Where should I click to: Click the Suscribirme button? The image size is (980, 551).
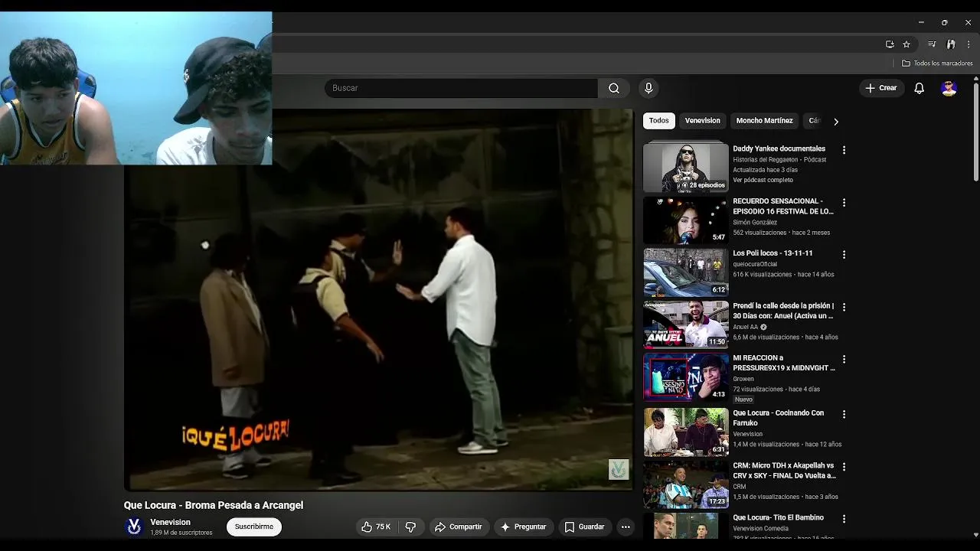[254, 527]
